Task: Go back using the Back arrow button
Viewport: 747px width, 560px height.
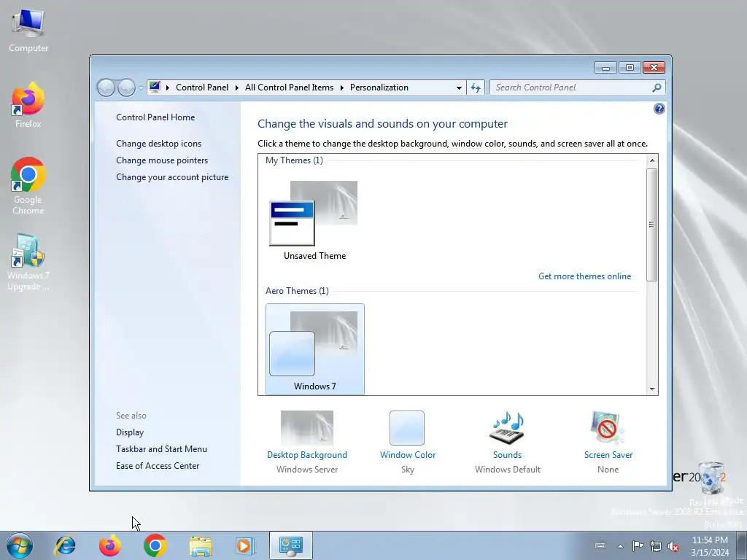Action: click(x=106, y=87)
